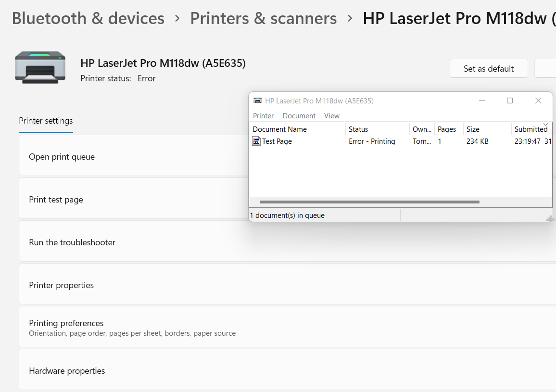Screen dimensions: 556x392
Task: Click the printer icon in queue title bar
Action: click(x=258, y=101)
